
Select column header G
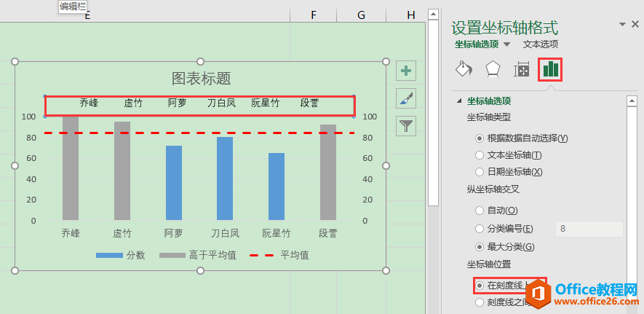point(361,15)
